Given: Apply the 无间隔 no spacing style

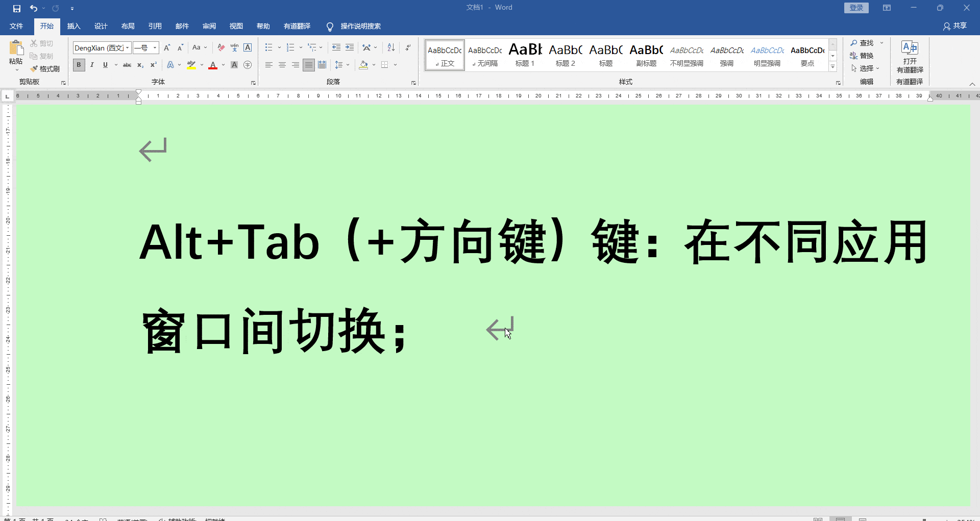Looking at the screenshot, I should [x=485, y=55].
